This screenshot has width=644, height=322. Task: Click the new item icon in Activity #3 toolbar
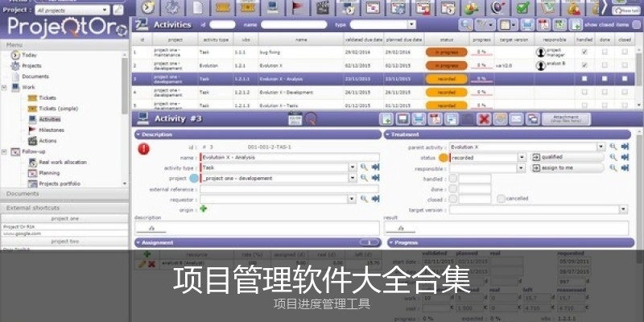pyautogui.click(x=386, y=119)
